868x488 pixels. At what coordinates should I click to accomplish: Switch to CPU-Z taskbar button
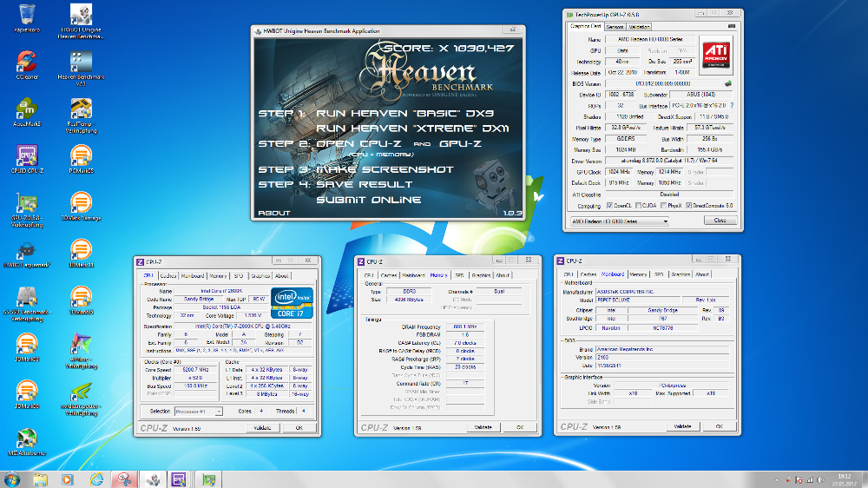[x=179, y=479]
